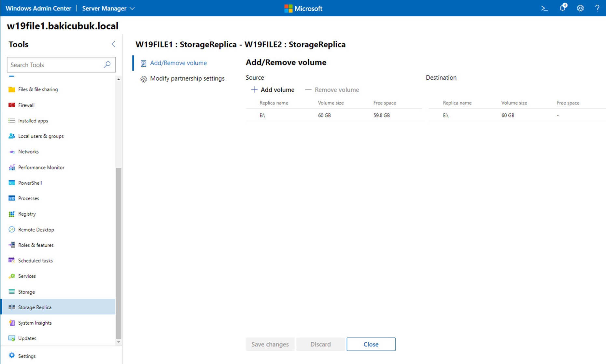Click the Discard button
Viewport: 606px width, 364px height.
point(320,344)
